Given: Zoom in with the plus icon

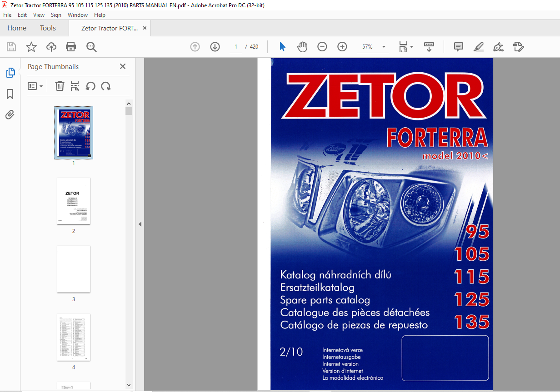Looking at the screenshot, I should click(342, 47).
